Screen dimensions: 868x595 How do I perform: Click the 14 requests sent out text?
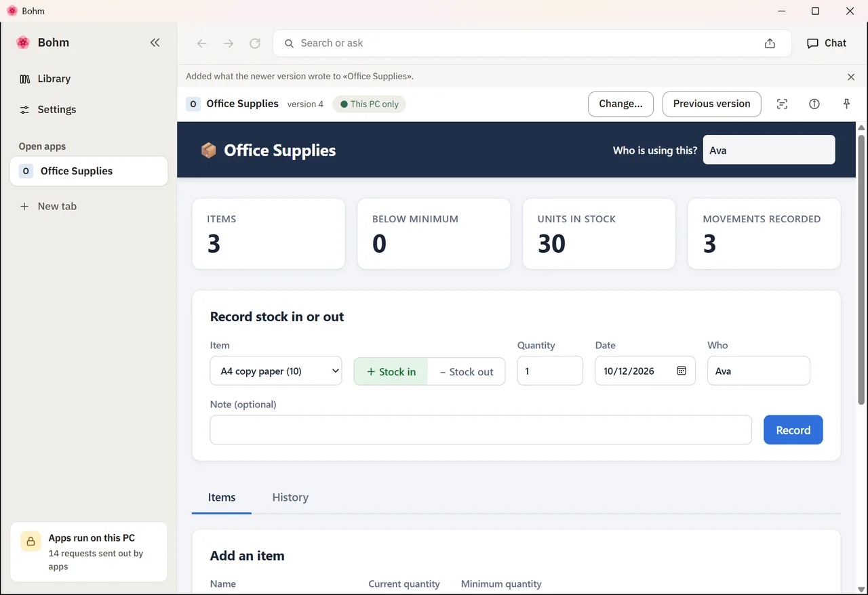point(96,560)
